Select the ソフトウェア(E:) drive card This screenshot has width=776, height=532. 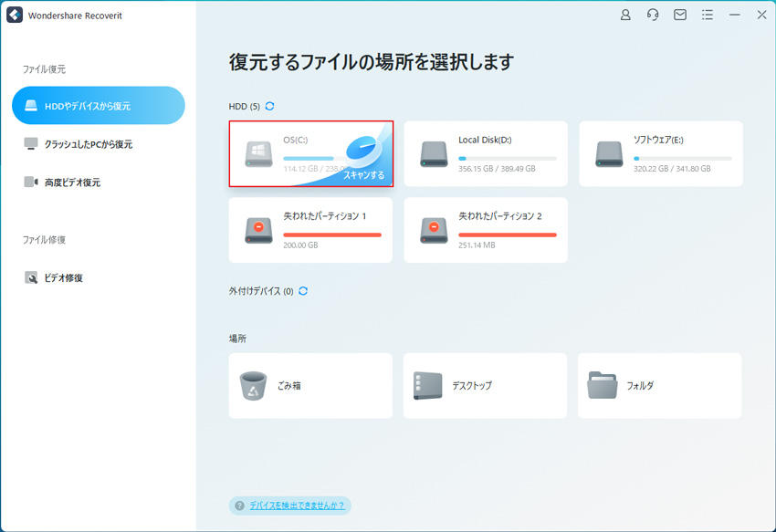[x=661, y=154]
